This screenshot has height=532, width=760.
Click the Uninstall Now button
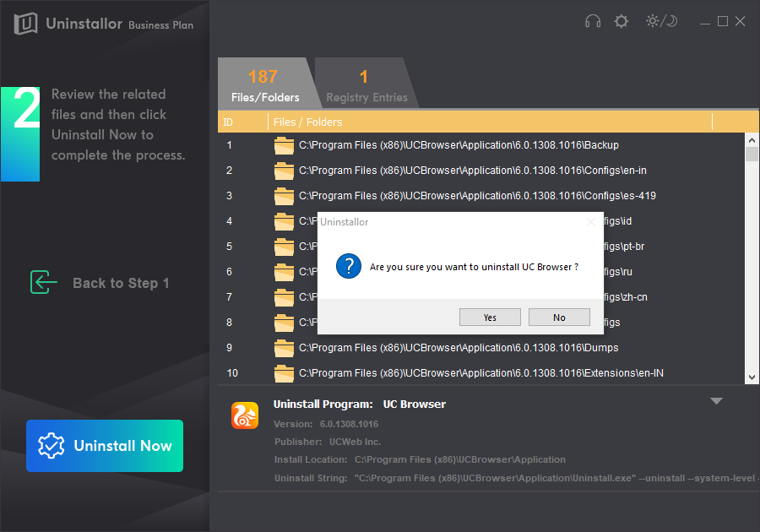105,446
